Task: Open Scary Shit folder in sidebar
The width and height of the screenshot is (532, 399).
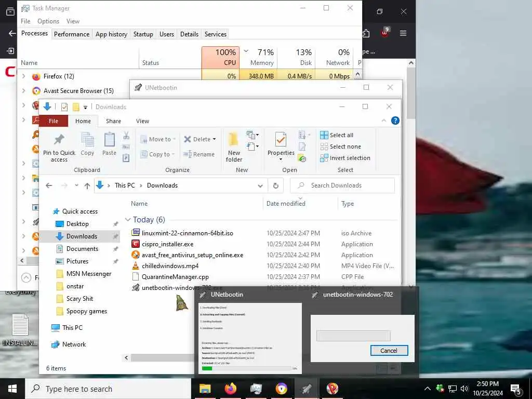Action: (79, 299)
